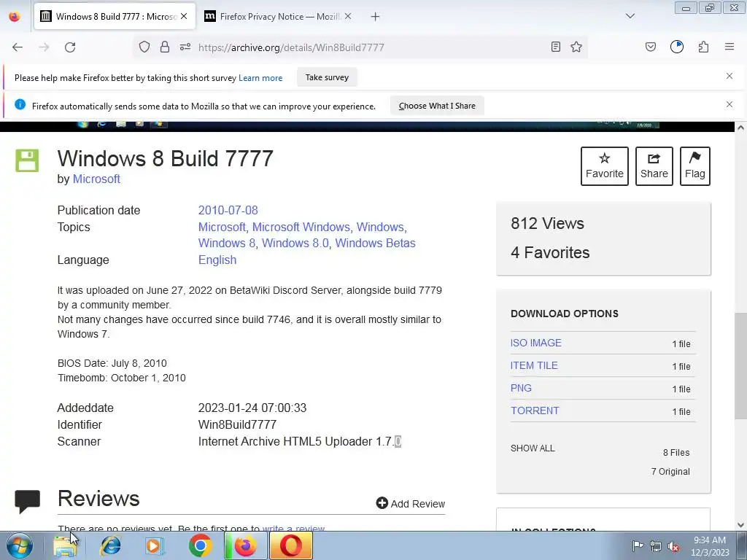Go back with the browser back arrow
Viewport: 747px width, 560px height.
18,47
